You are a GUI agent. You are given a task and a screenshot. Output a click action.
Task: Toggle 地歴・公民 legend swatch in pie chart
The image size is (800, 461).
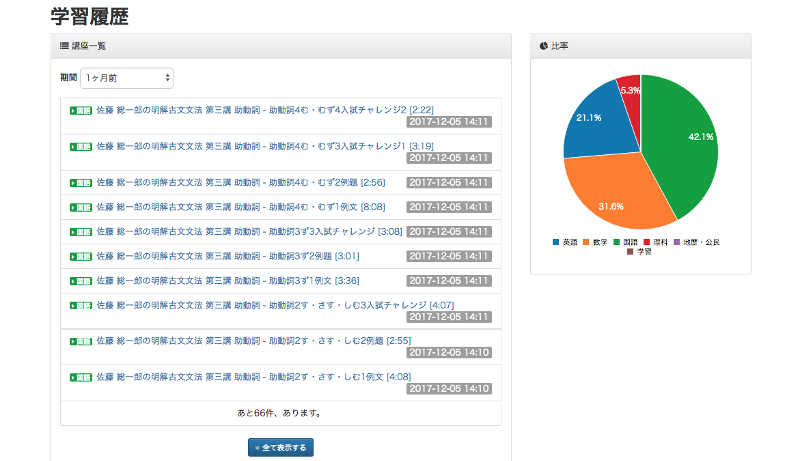pos(677,242)
